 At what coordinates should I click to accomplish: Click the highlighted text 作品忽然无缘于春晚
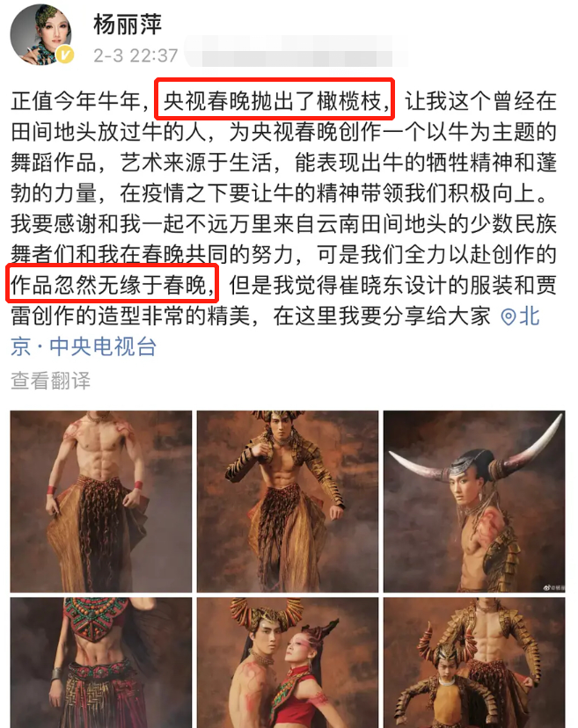point(112,283)
